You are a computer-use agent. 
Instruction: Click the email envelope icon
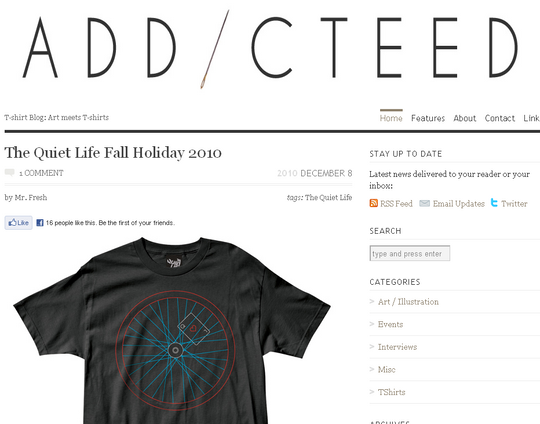pyautogui.click(x=424, y=204)
